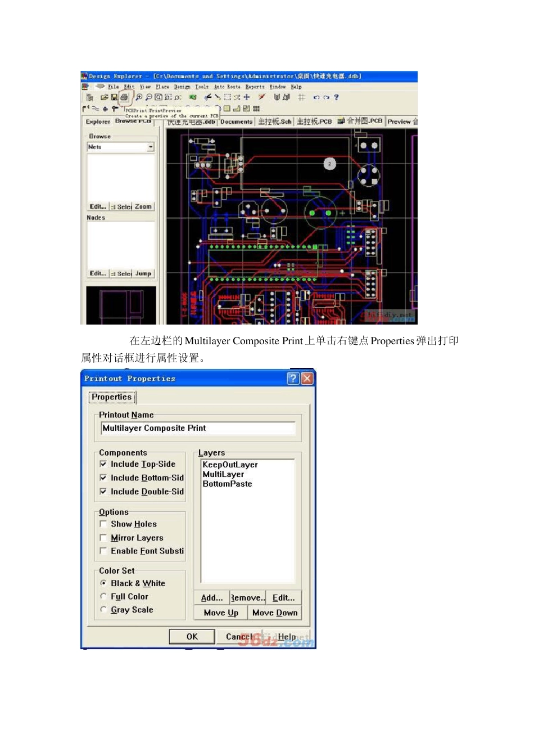This screenshot has height=756, width=534.
Task: Click the Cut selection icon
Action: tap(207, 97)
